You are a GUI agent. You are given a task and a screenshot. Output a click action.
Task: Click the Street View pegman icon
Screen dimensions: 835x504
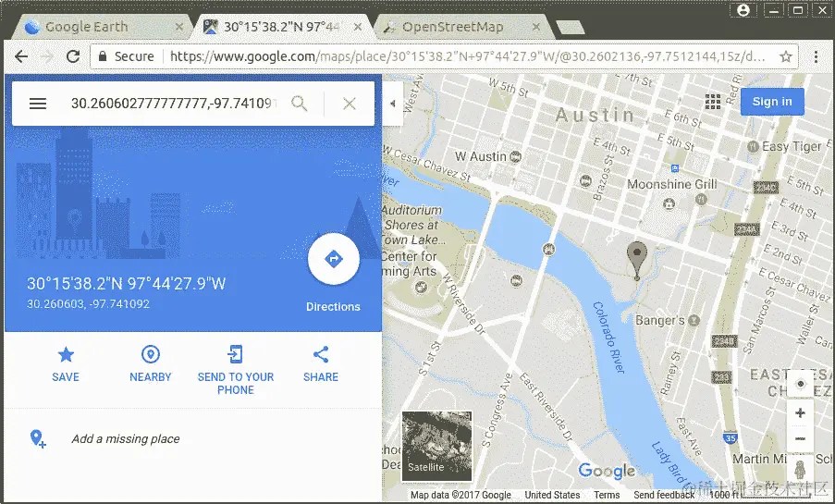pos(800,469)
